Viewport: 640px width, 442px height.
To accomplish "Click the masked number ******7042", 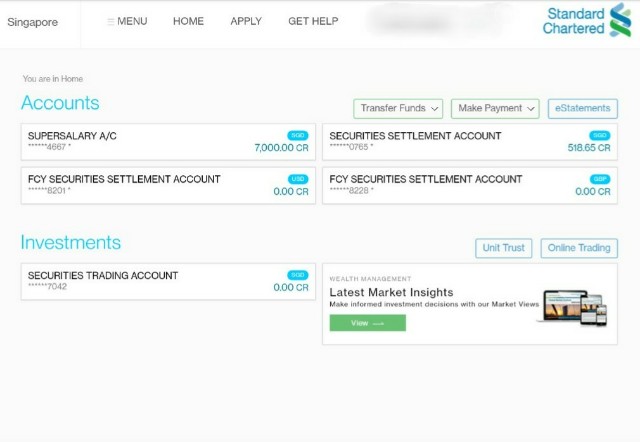I will (47, 287).
